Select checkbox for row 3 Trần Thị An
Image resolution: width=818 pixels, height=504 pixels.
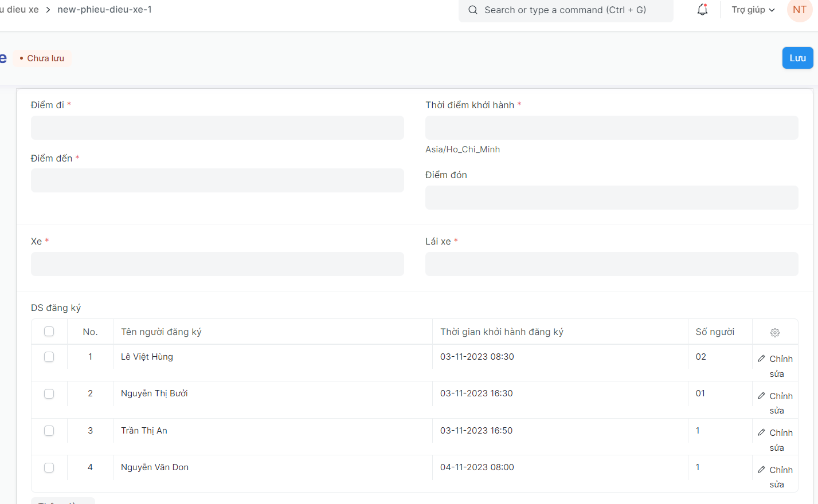49,431
